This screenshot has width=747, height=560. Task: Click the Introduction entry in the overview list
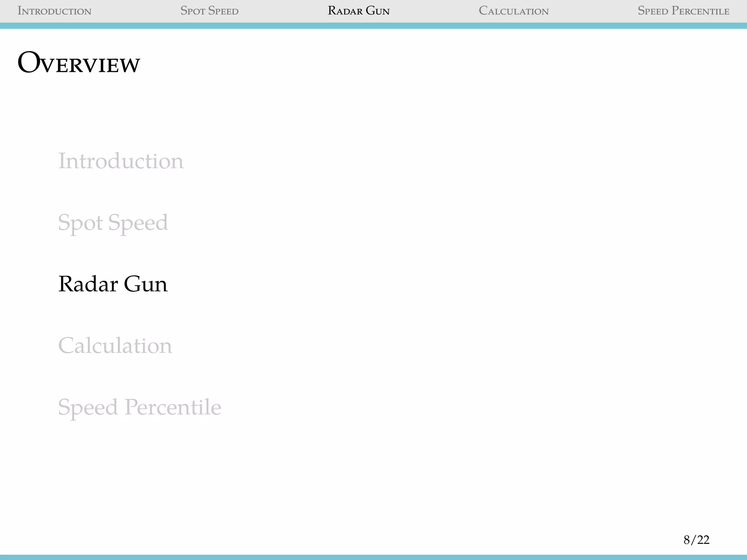121,161
